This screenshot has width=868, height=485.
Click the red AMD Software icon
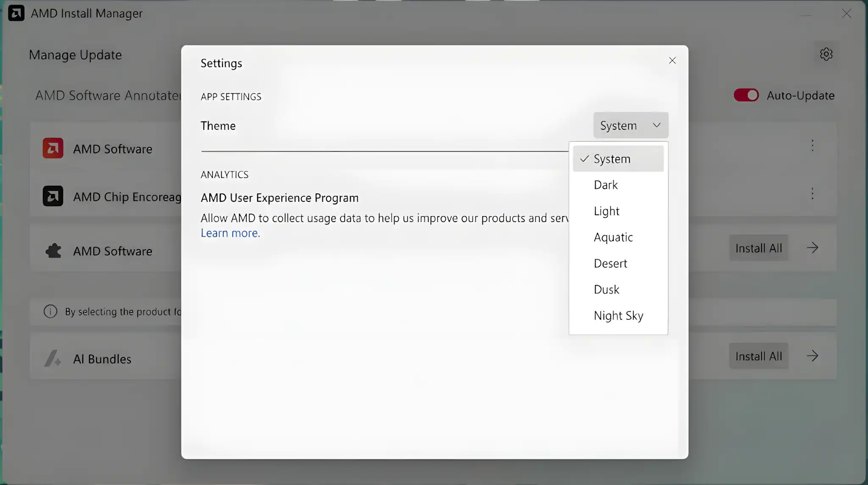coord(53,148)
